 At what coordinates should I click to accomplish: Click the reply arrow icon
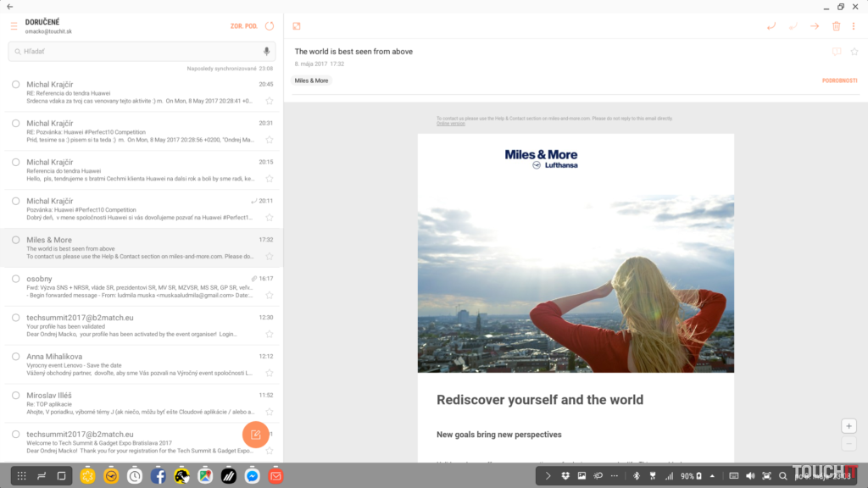point(771,26)
